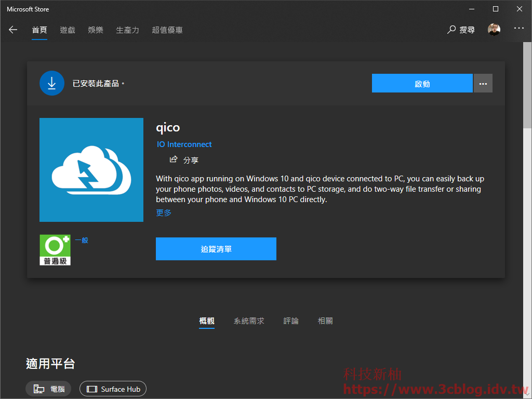Click the 分享 share icon

(x=173, y=159)
